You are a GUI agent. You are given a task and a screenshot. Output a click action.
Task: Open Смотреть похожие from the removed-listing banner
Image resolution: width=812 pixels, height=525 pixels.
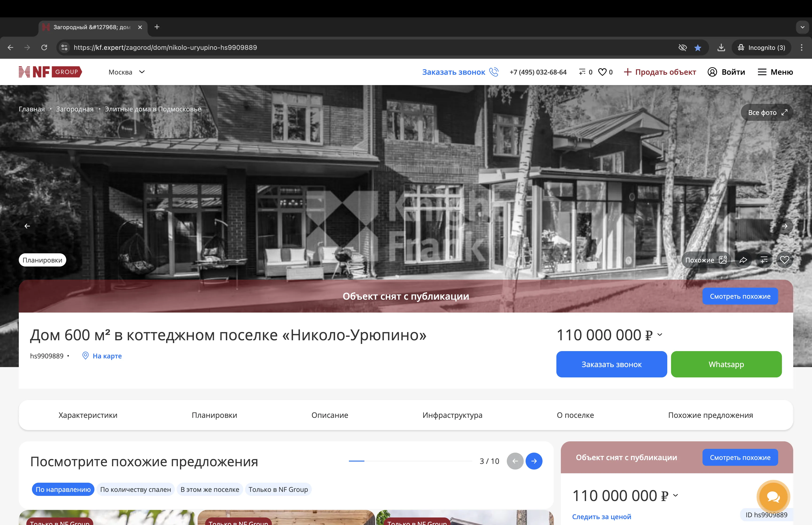coord(740,296)
